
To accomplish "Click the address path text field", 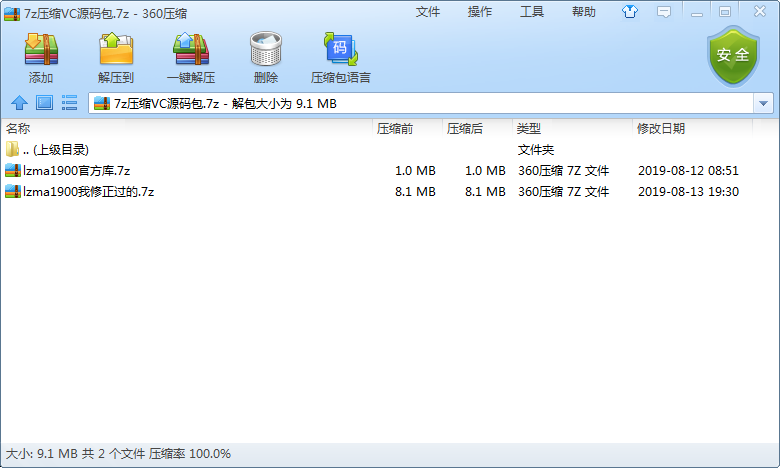I will [421, 103].
